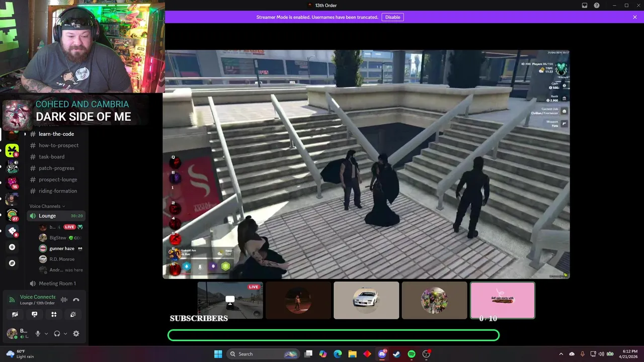Viewport: 644px width, 362px height.
Task: Open volume control in system tray
Action: [x=601, y=354]
